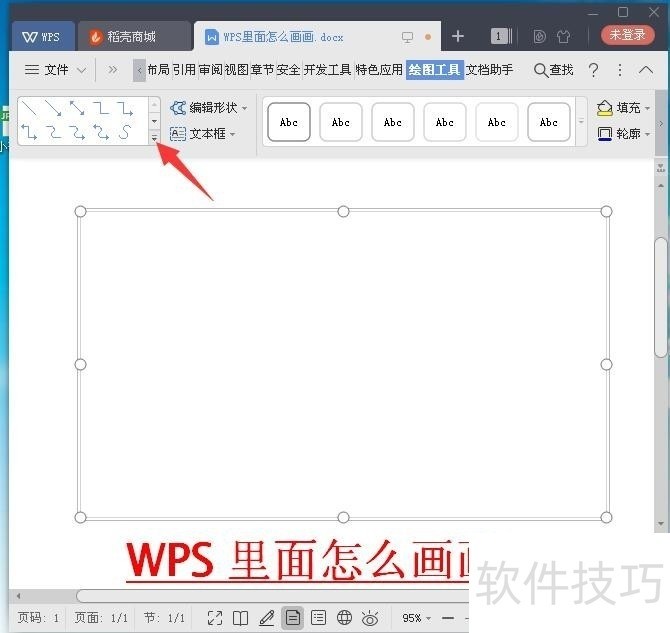This screenshot has width=670, height=633.
Task: Apply the sixth Abc shape style
Action: point(549,122)
